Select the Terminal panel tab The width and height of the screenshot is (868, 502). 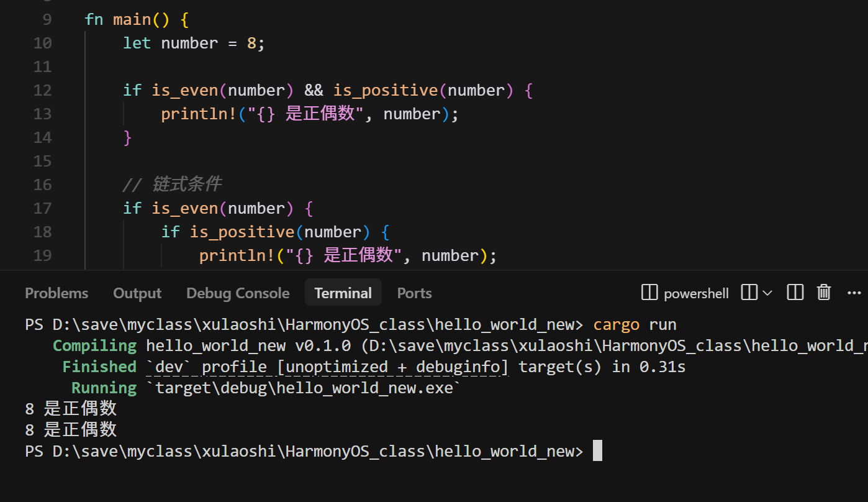343,293
